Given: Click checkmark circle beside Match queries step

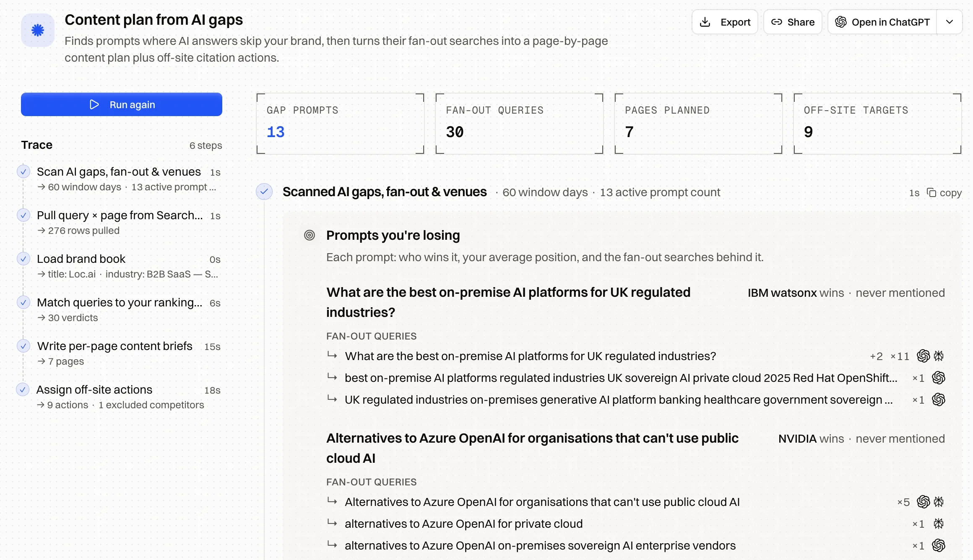Looking at the screenshot, I should [x=23, y=302].
